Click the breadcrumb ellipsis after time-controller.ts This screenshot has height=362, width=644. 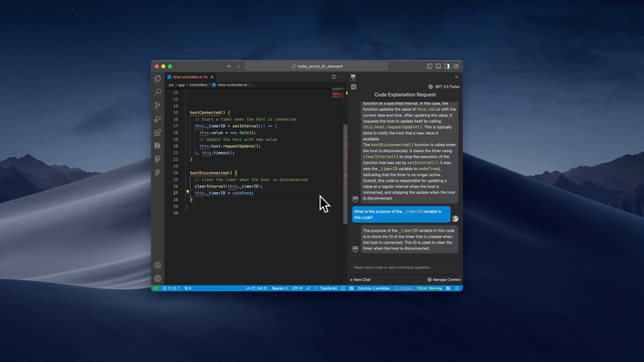tap(253, 85)
